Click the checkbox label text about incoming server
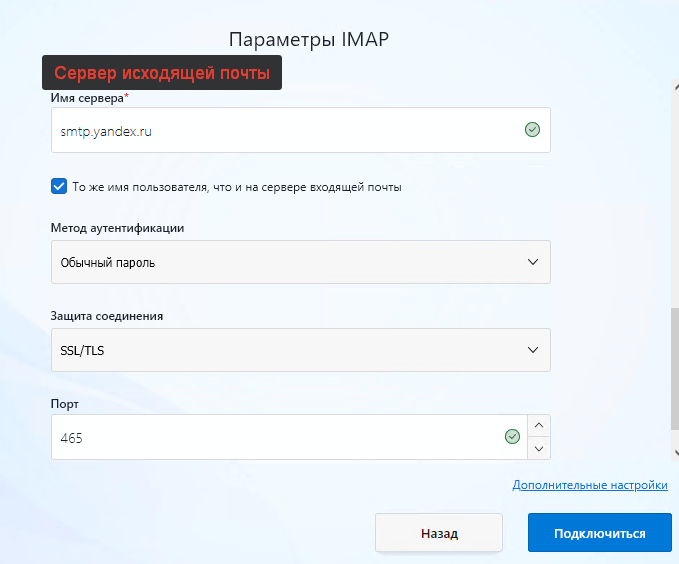 pyautogui.click(x=237, y=187)
